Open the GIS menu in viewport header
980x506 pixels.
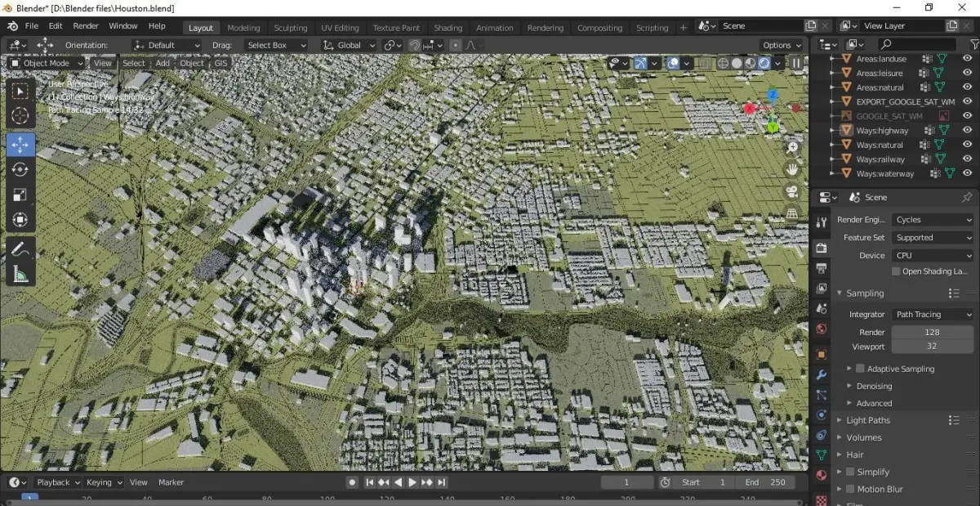coord(220,63)
